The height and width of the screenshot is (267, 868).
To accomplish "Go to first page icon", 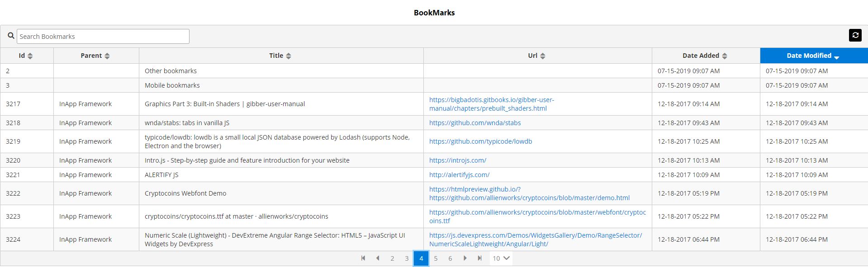I will click(363, 258).
